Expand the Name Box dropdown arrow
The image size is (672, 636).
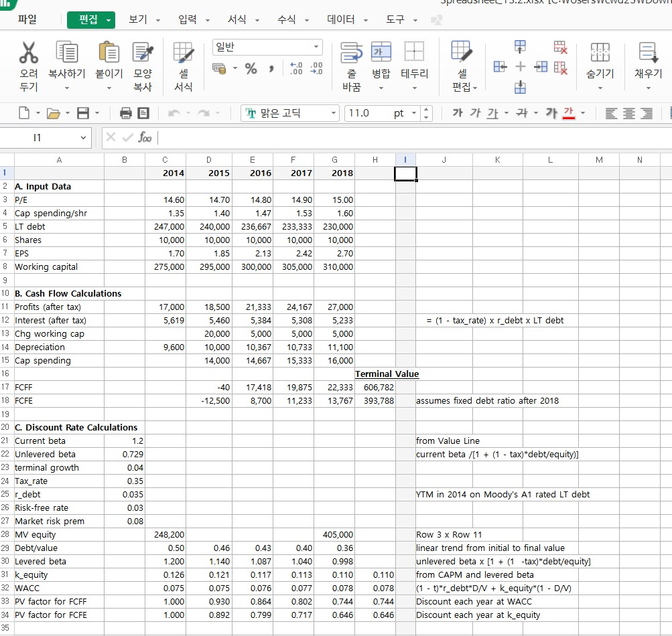(83, 138)
